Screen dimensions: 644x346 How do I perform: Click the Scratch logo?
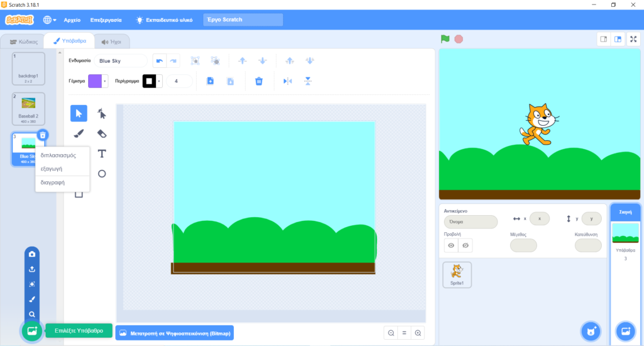coord(19,20)
